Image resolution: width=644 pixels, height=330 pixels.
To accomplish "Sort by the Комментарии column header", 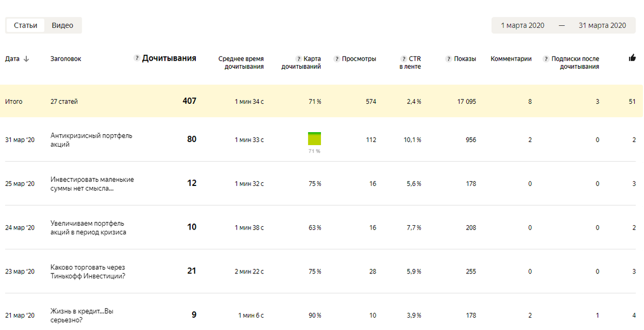I will point(511,59).
